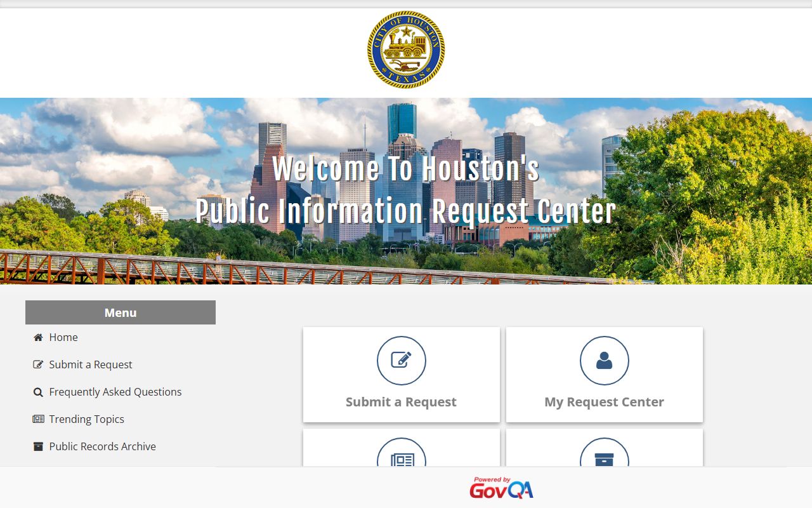Click the circled person icon on My Request Center card
Screen dimensions: 812x508
tap(605, 361)
